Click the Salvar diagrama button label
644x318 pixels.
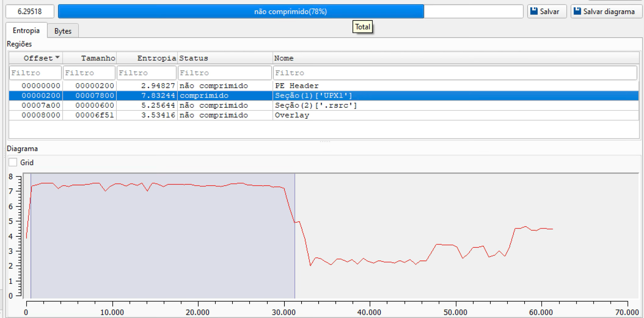click(x=609, y=11)
